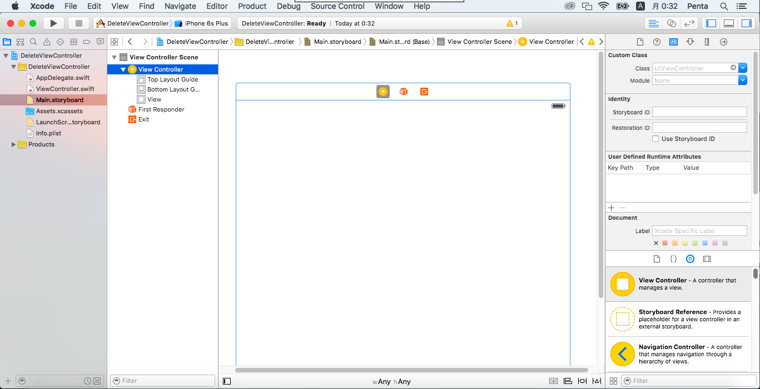Image resolution: width=760 pixels, height=389 pixels.
Task: Open the Align constraints button
Action: [568, 381]
